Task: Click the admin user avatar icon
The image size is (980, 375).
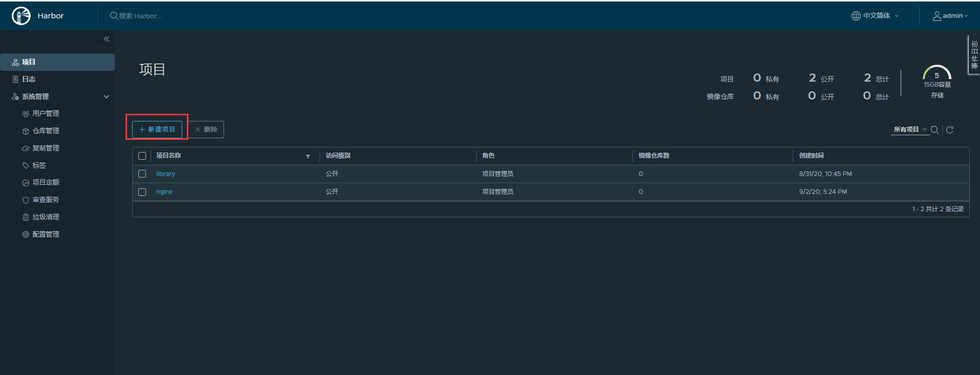Action: pyautogui.click(x=937, y=16)
